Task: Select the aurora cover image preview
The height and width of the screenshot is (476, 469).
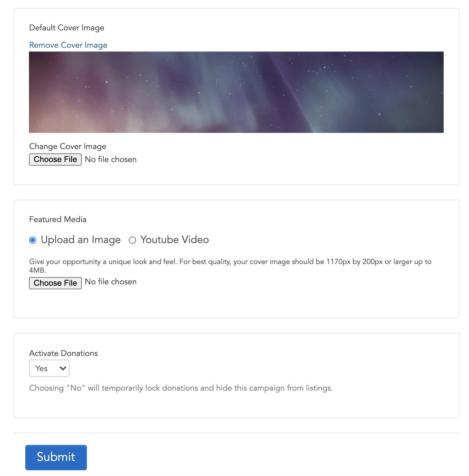Action: tap(236, 92)
